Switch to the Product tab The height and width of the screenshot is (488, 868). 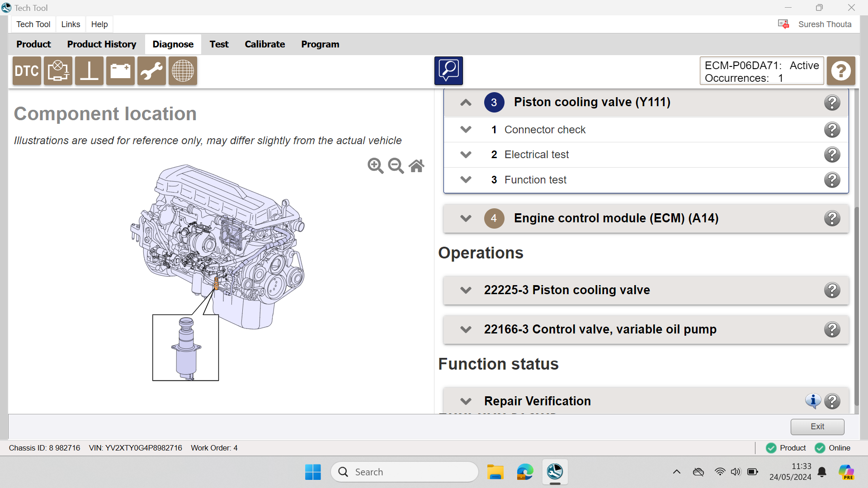click(33, 44)
